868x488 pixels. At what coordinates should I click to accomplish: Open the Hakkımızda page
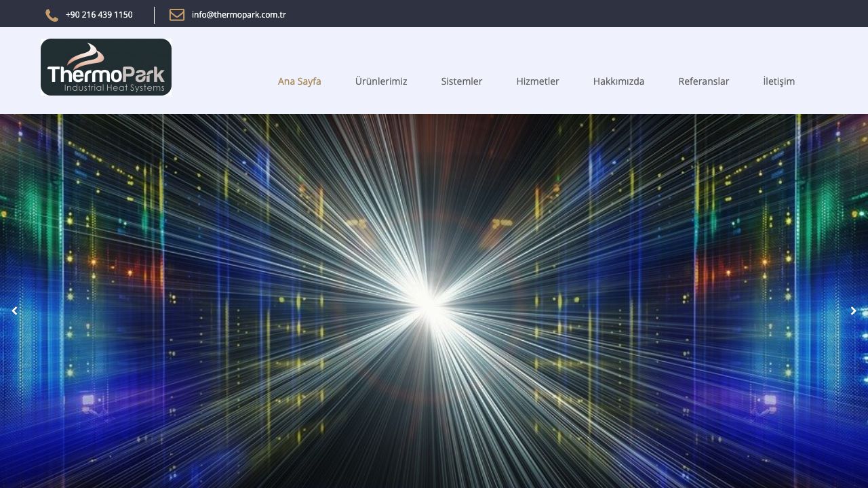(619, 81)
